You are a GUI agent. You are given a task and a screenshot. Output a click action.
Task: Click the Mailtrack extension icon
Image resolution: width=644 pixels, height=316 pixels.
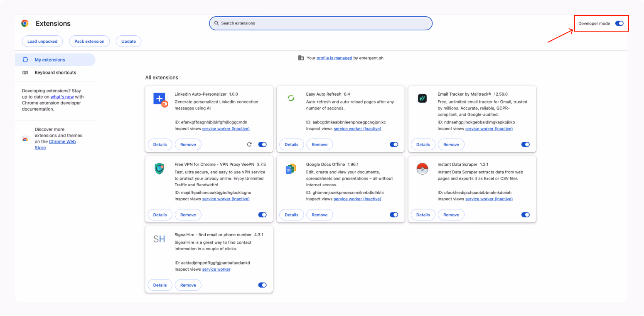pos(422,99)
